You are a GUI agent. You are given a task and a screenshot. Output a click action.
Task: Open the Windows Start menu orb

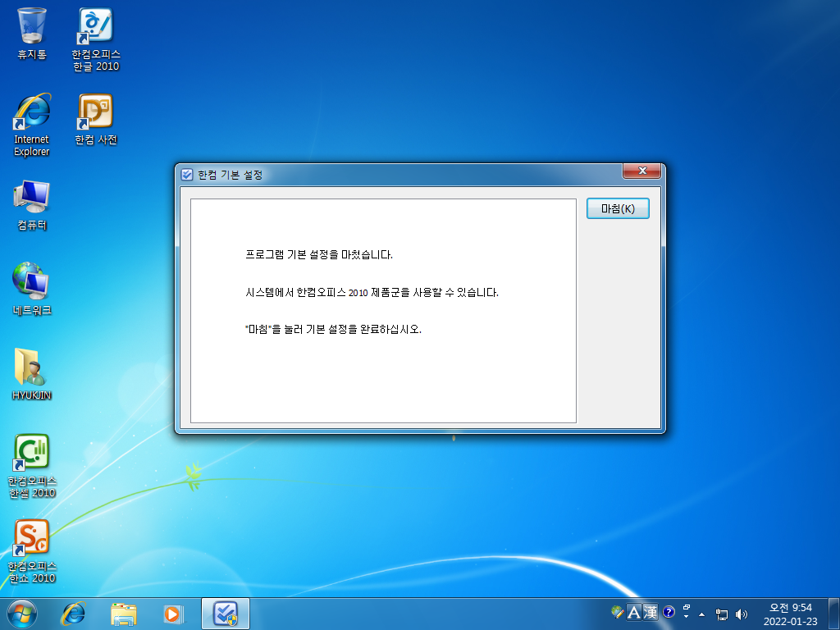coord(22,614)
